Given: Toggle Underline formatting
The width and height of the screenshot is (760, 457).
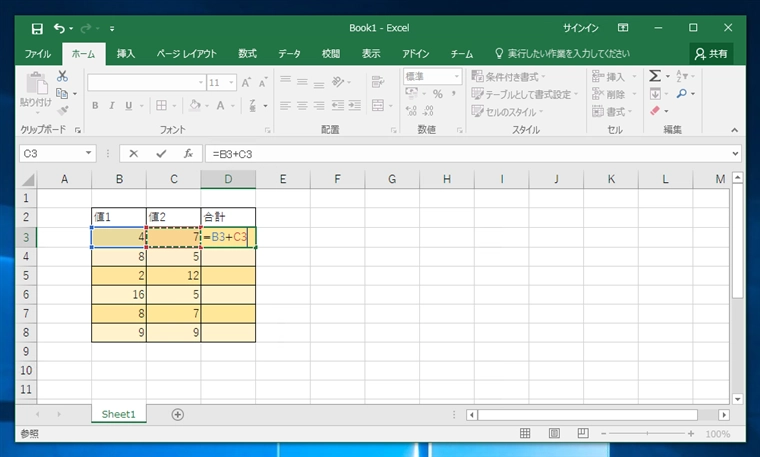Looking at the screenshot, I should coord(128,106).
